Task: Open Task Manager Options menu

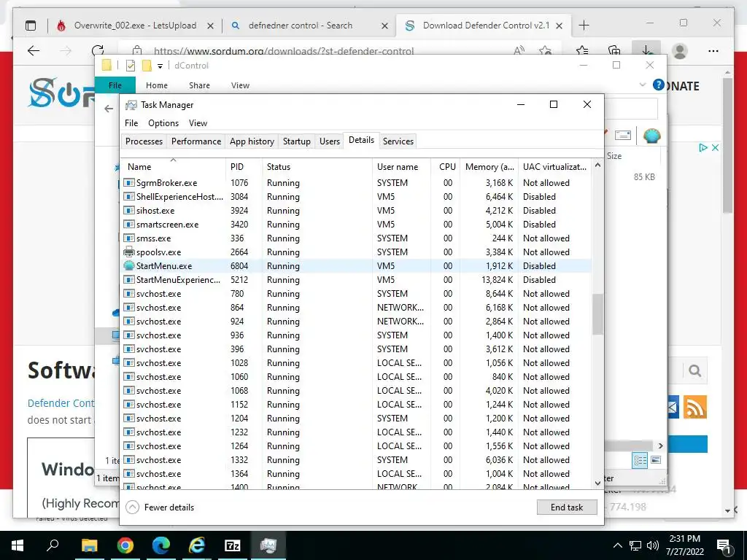Action: pyautogui.click(x=163, y=122)
